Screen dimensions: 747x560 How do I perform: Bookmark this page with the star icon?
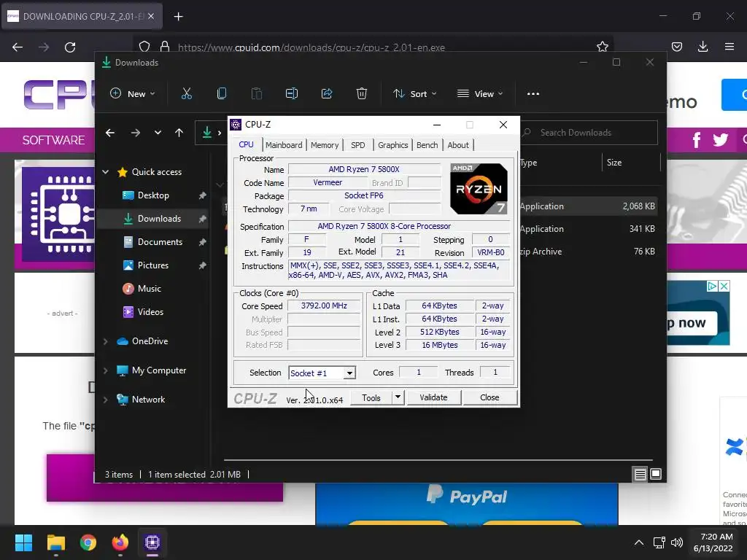click(x=602, y=47)
